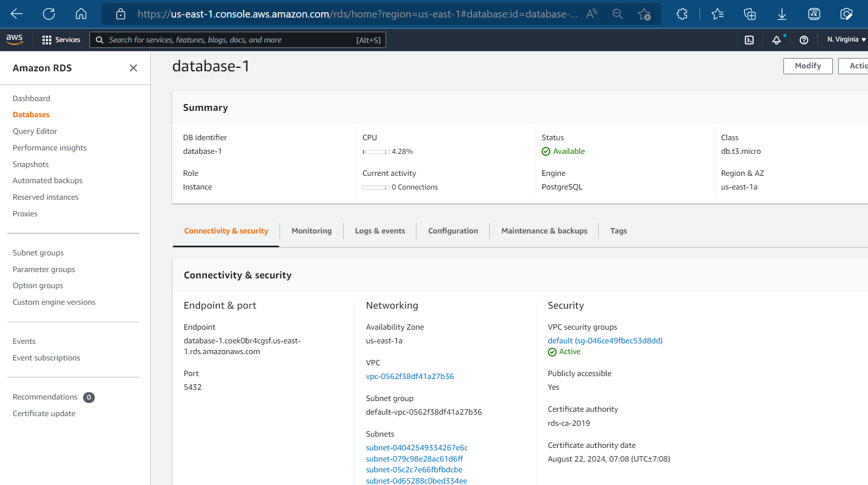Open the Read aloud icon in address bar
This screenshot has height=485, width=868.
pos(591,14)
